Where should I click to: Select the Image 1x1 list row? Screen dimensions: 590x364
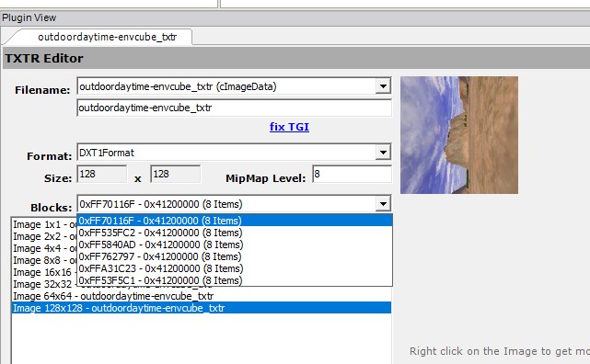[44, 224]
